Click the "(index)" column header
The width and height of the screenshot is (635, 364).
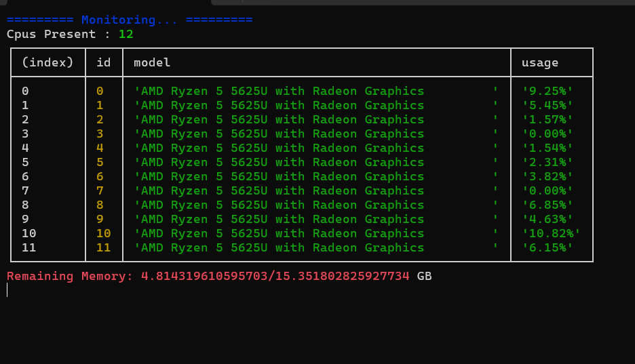pos(47,62)
